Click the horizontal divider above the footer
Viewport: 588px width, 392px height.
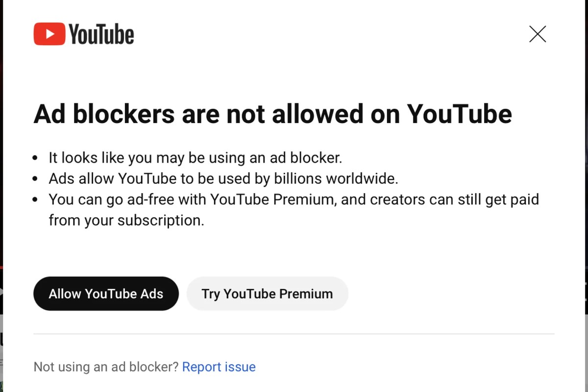(x=294, y=334)
